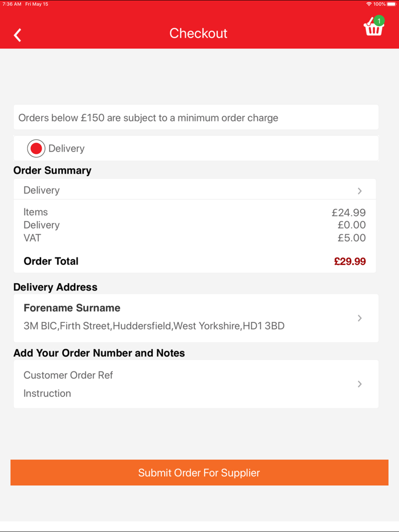
Task: Select the Delivery radio button
Action: (36, 149)
